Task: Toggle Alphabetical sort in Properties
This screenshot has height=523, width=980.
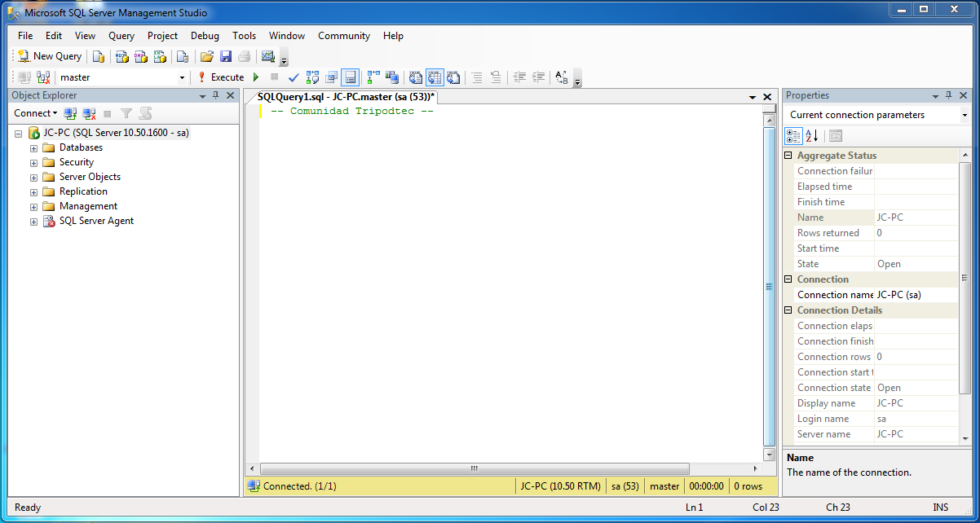Action: pyautogui.click(x=812, y=136)
